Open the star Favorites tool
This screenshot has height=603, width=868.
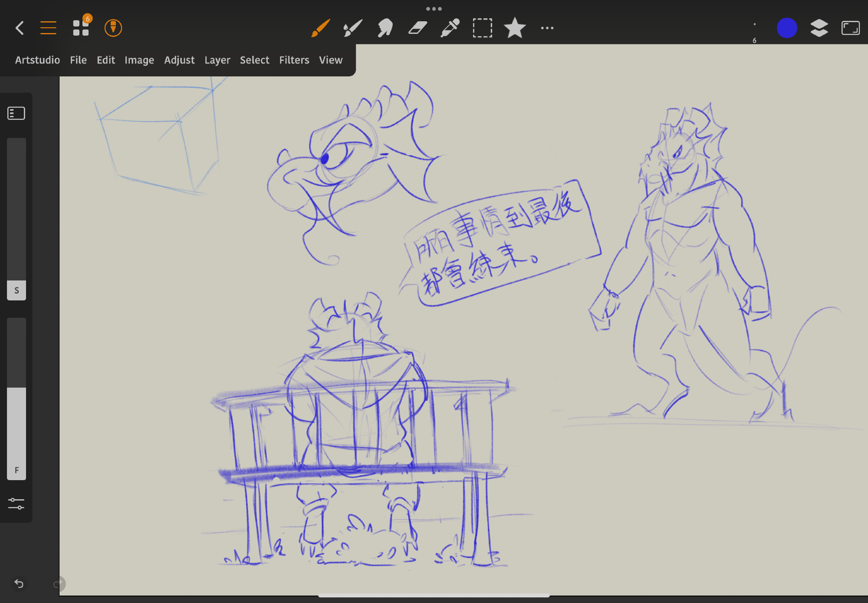pos(515,28)
